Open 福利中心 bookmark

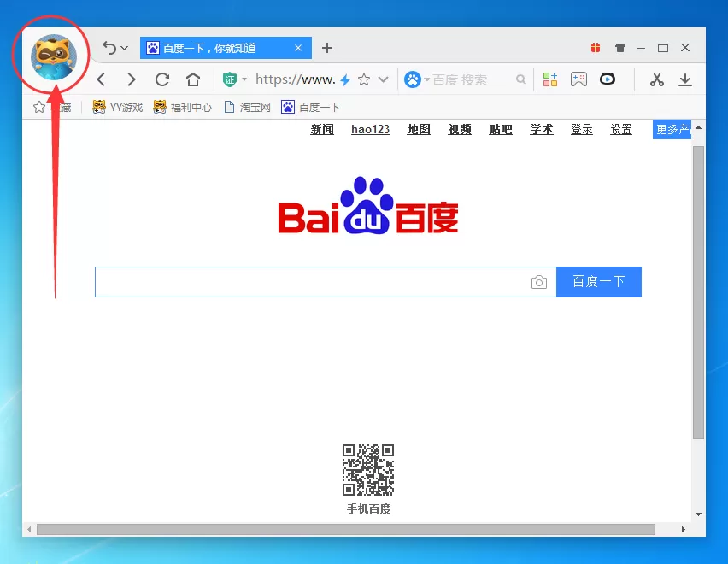[x=183, y=107]
